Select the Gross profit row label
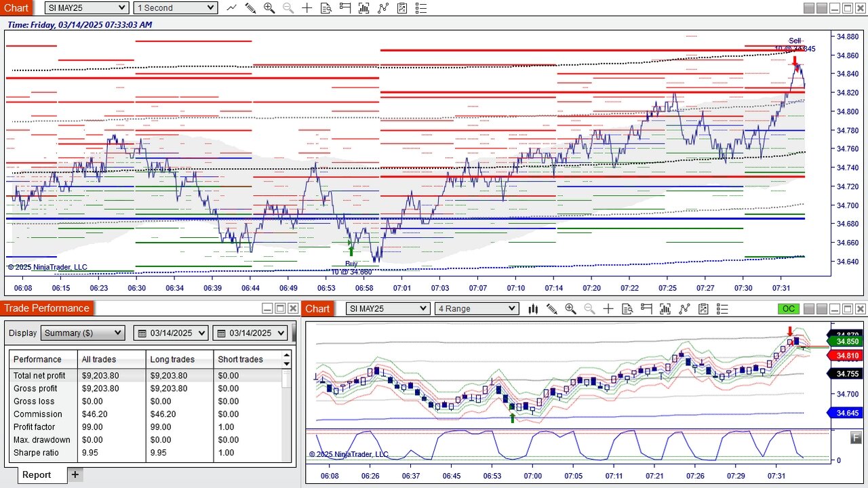868x488 pixels. [x=35, y=388]
